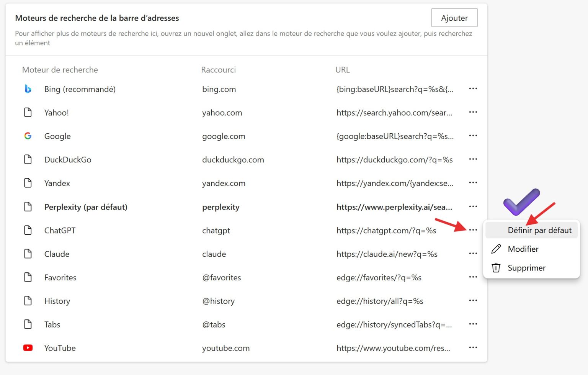
Task: Open more options for the Google row
Action: [473, 136]
